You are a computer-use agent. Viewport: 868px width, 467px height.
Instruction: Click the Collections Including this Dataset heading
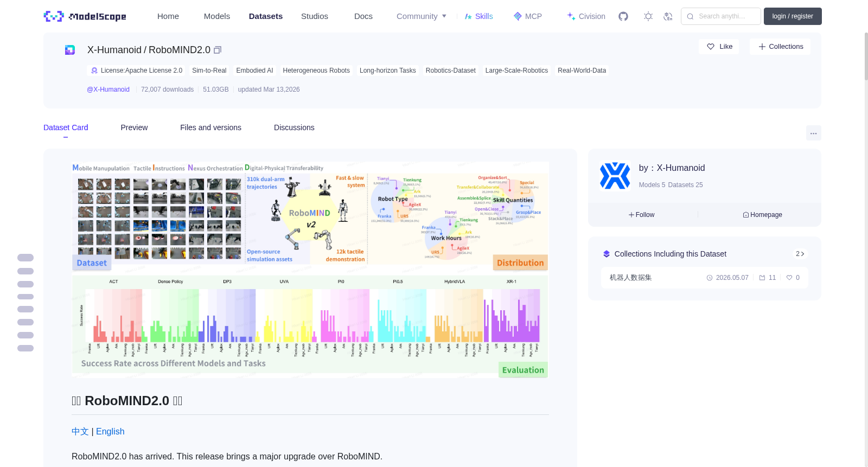click(x=670, y=254)
